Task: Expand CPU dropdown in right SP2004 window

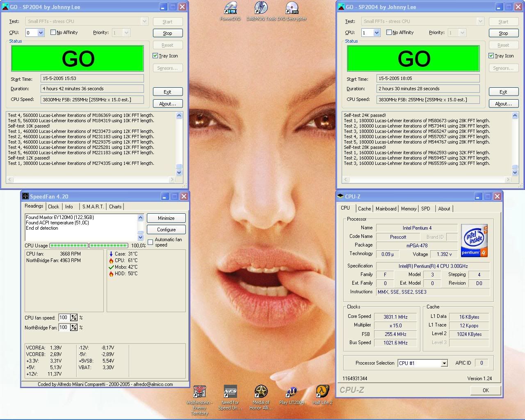Action: coord(377,33)
